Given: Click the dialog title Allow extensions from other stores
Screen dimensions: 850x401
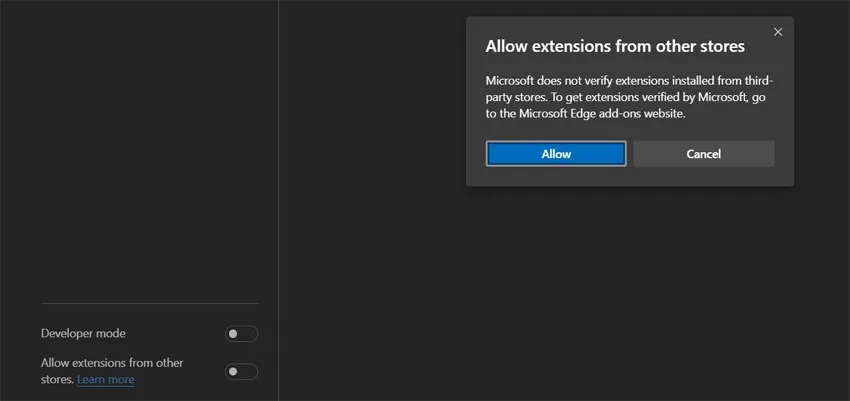Looking at the screenshot, I should [x=615, y=46].
